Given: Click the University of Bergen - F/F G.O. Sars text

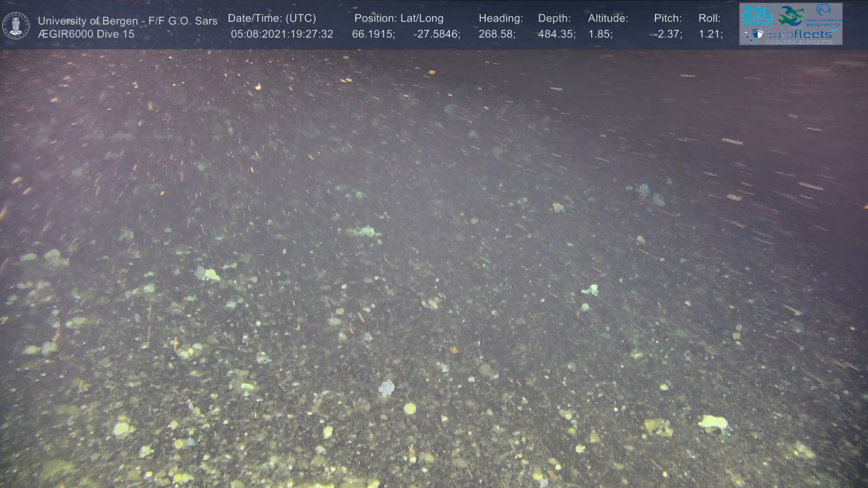Looking at the screenshot, I should tap(127, 21).
